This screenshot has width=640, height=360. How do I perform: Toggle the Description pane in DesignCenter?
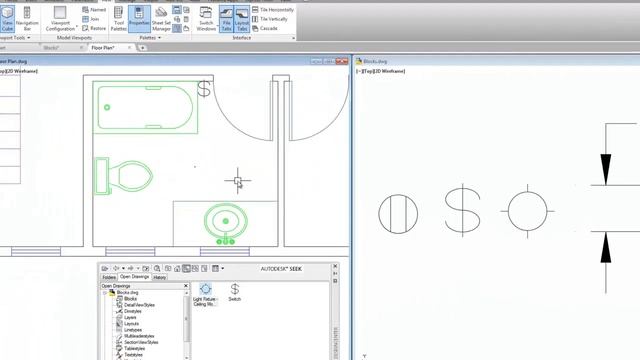[x=204, y=268]
